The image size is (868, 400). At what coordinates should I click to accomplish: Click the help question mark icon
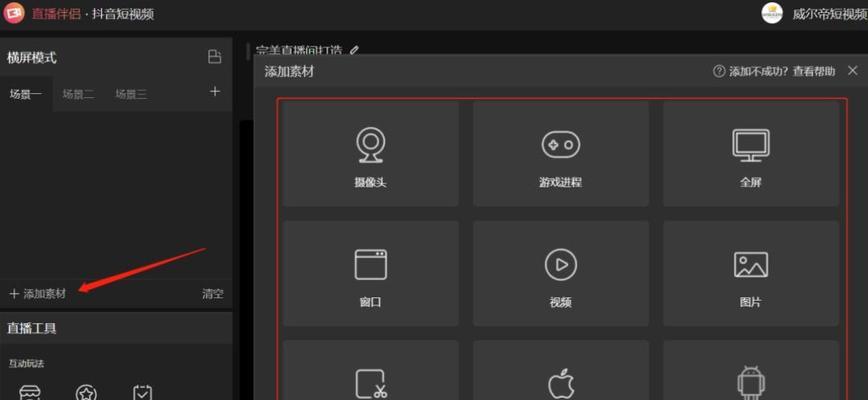(x=719, y=71)
